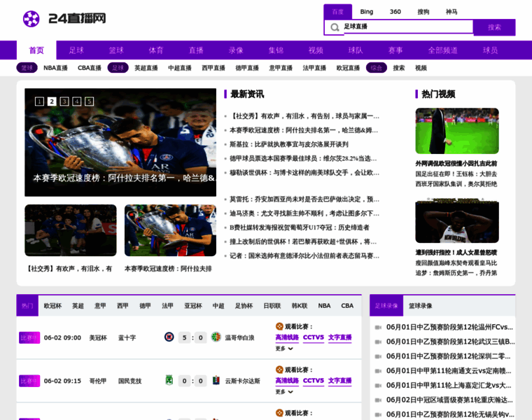Show slide 3 in the carousel

click(64, 101)
